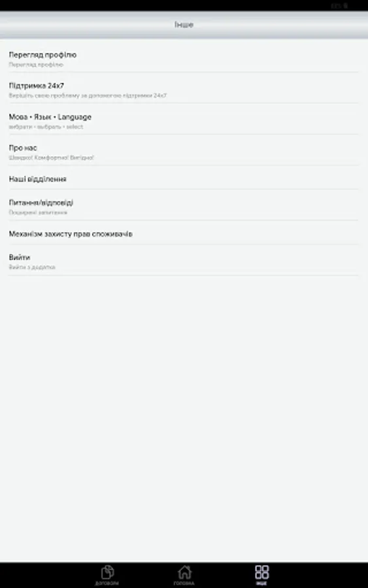The width and height of the screenshot is (368, 588).
Task: Open Перегляд профілю entry
Action: pos(184,59)
